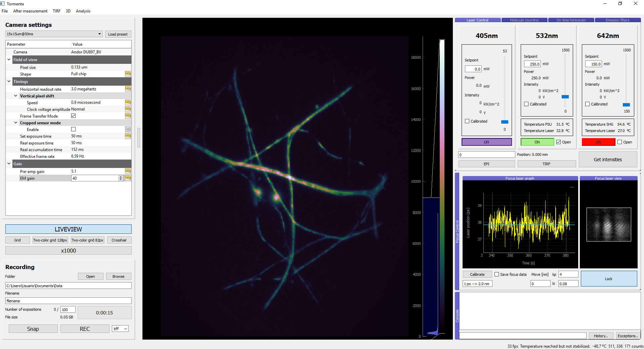Reset Clock voltage amplitude to default

[x=128, y=109]
